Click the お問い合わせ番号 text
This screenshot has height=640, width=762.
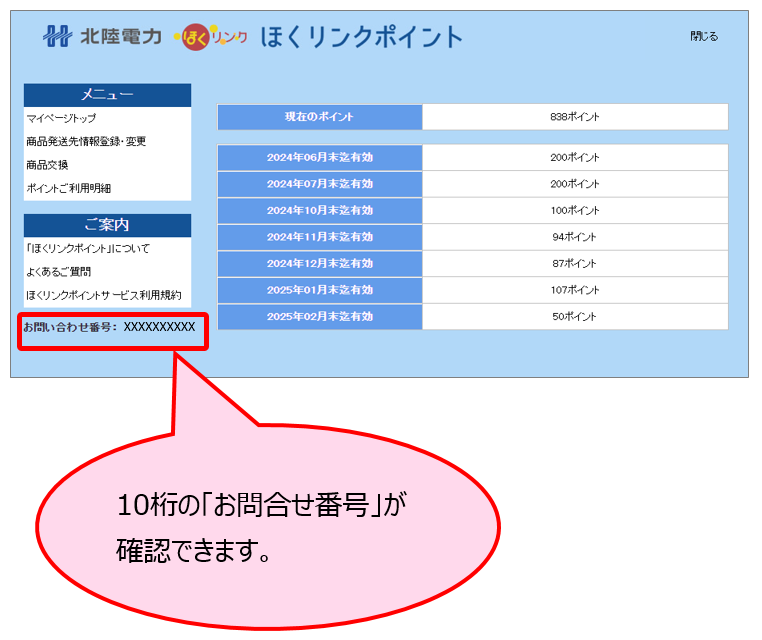click(109, 327)
